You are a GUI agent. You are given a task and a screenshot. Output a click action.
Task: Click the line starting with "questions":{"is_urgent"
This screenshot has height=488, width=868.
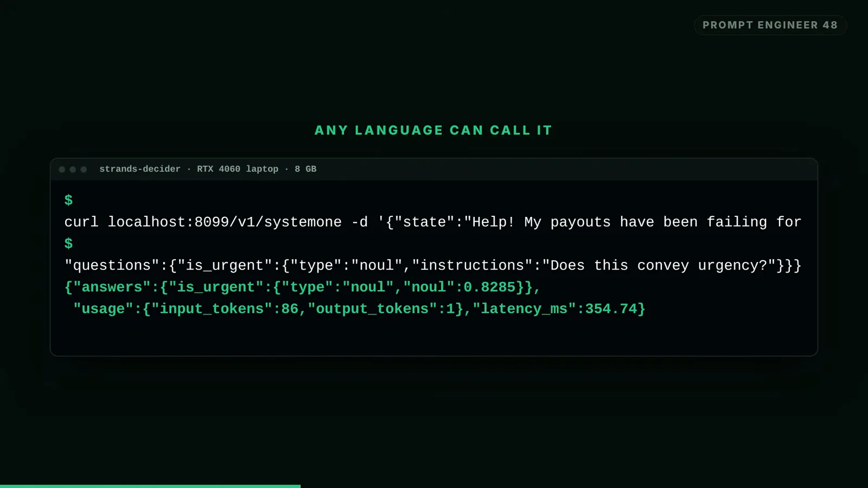click(x=433, y=265)
